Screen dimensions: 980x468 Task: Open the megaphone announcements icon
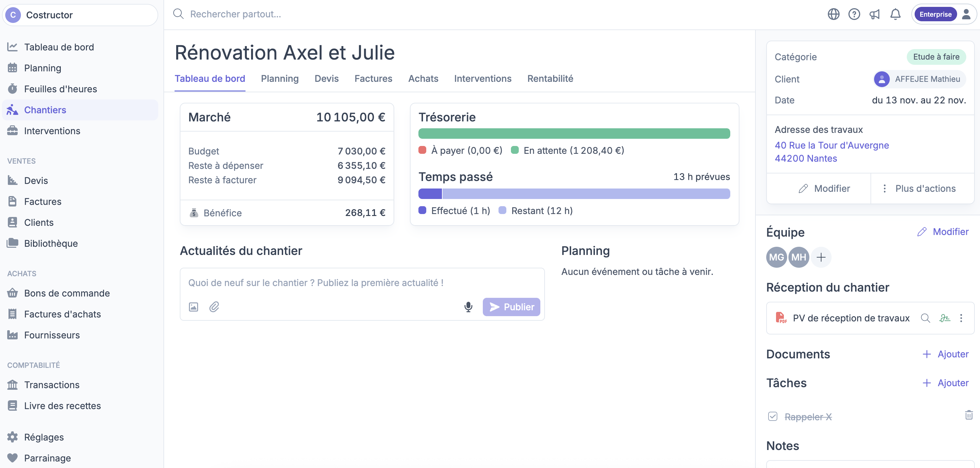pyautogui.click(x=875, y=14)
